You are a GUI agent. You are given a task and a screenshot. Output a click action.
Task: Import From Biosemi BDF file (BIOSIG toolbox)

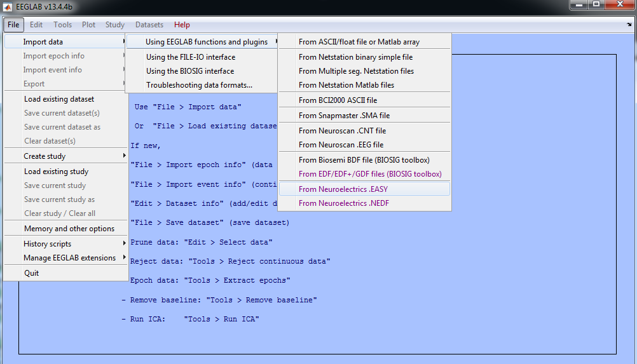tap(364, 160)
